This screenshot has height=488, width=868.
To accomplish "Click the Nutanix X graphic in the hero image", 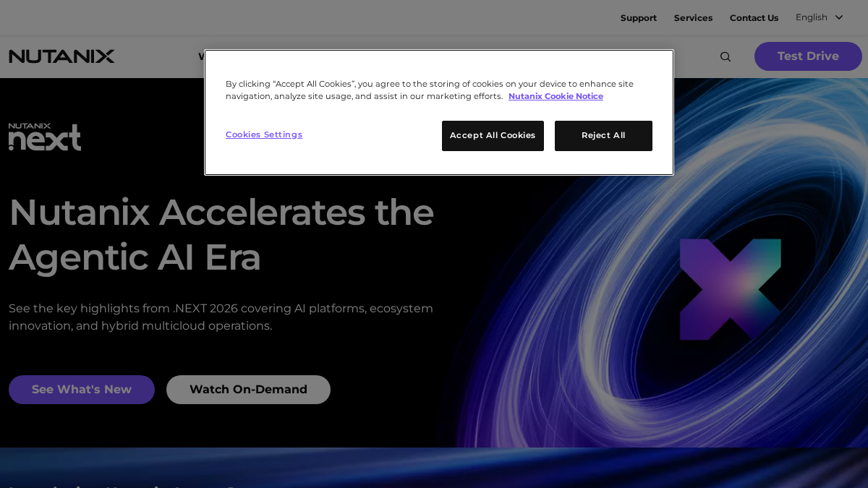I will [x=730, y=289].
